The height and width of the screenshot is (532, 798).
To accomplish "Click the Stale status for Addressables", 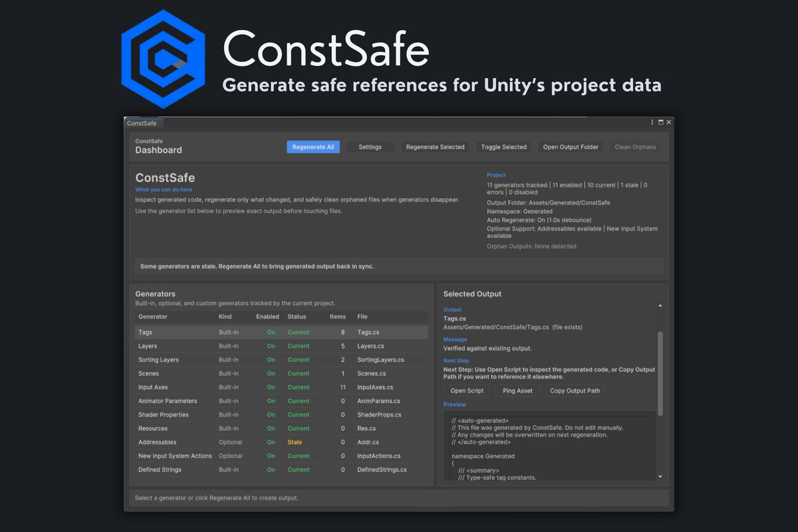I will click(x=295, y=442).
